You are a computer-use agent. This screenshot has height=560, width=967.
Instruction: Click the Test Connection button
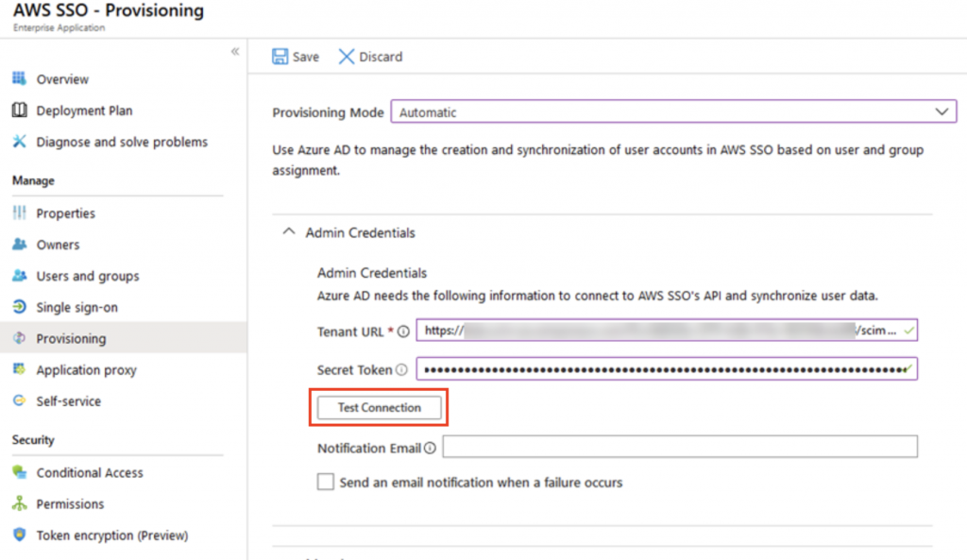(380, 408)
